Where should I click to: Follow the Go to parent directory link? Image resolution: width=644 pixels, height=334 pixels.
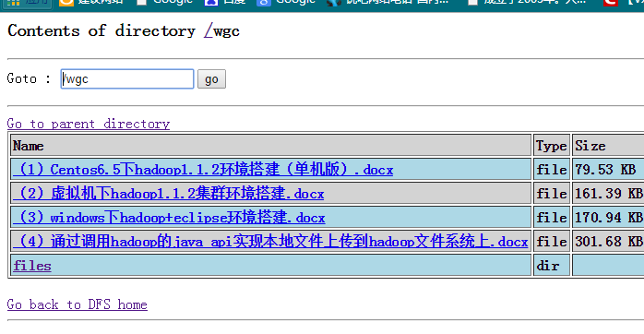[89, 124]
